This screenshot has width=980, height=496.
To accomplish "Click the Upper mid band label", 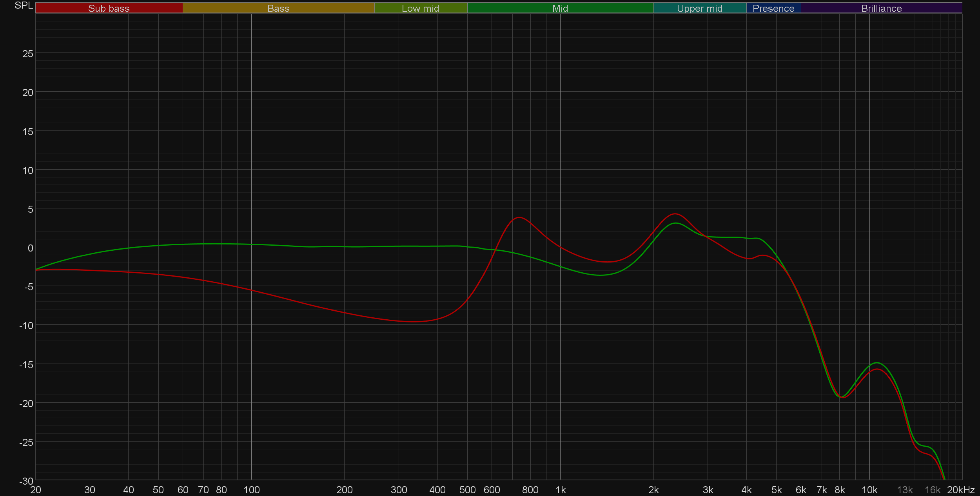I will [699, 8].
